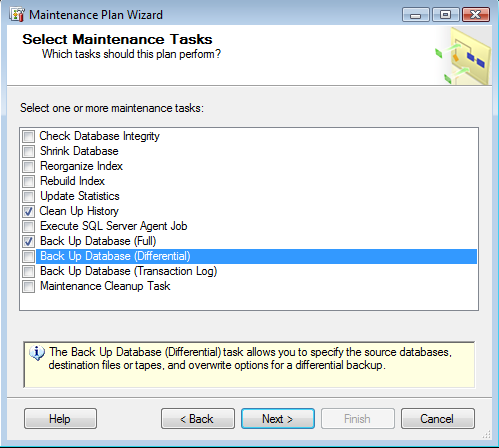
Task: Cancel the Maintenance Plan Wizard
Action: pos(438,419)
